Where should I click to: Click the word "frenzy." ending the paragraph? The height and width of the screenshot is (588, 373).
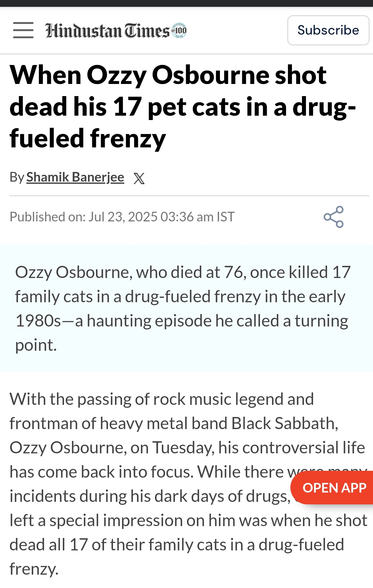pyautogui.click(x=34, y=569)
